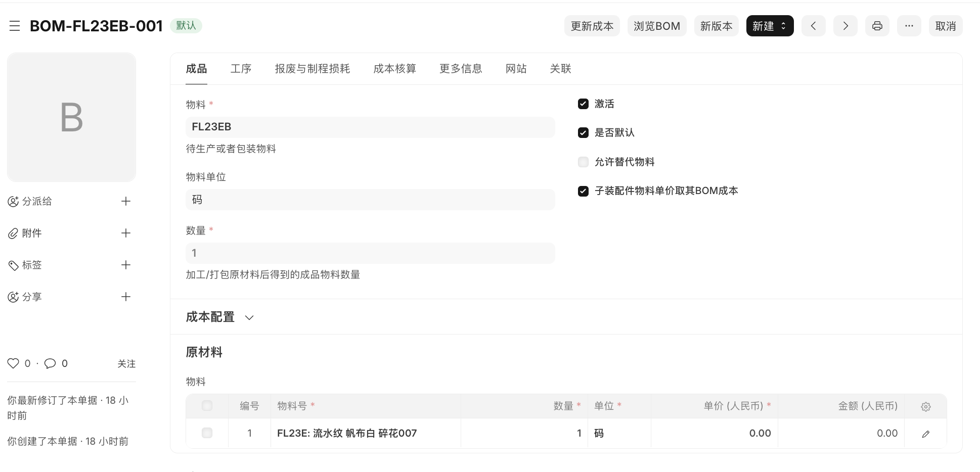Switch to the 工序 tab

241,69
